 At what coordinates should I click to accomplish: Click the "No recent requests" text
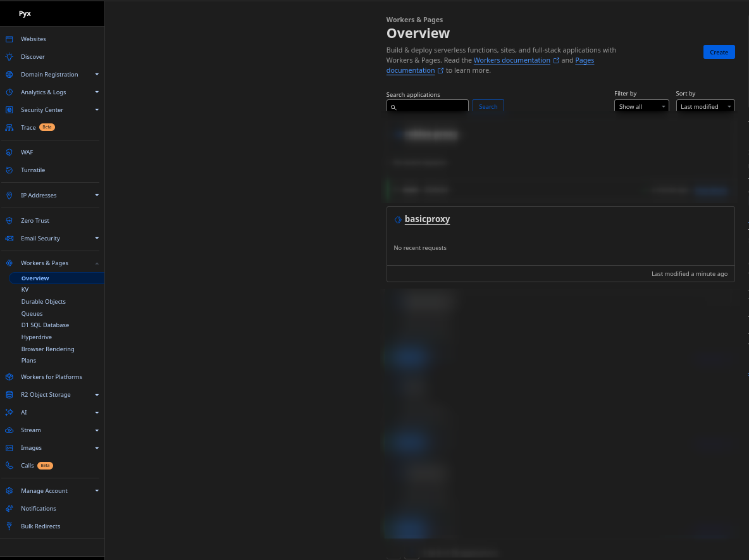(420, 247)
